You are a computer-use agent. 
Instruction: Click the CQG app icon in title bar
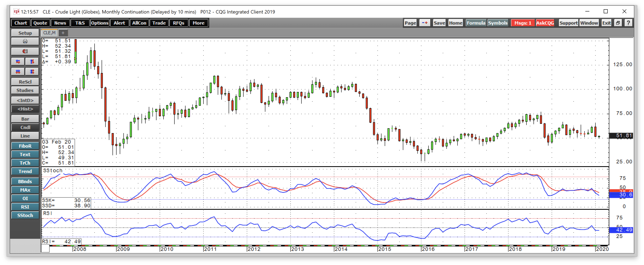pyautogui.click(x=17, y=11)
